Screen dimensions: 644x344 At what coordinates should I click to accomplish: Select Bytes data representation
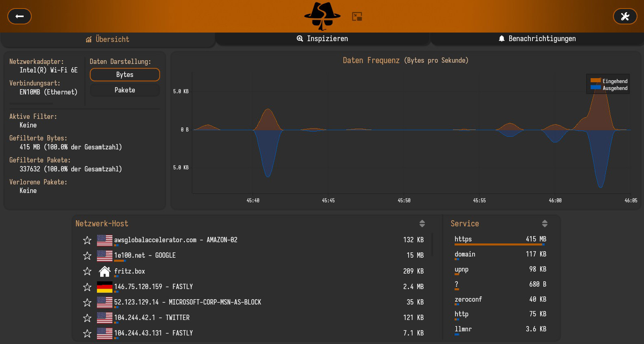tap(125, 74)
